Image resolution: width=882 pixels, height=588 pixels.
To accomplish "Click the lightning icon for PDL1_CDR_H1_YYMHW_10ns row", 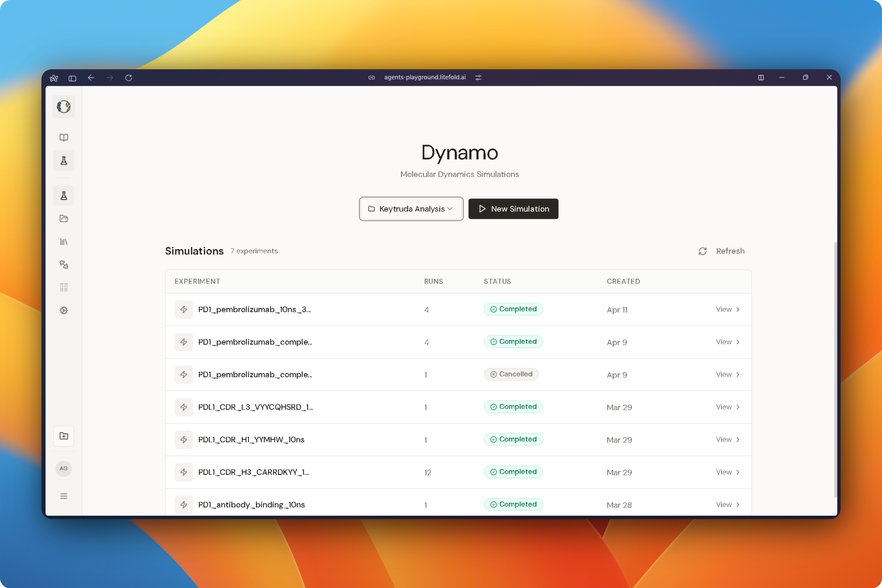I will pos(184,439).
